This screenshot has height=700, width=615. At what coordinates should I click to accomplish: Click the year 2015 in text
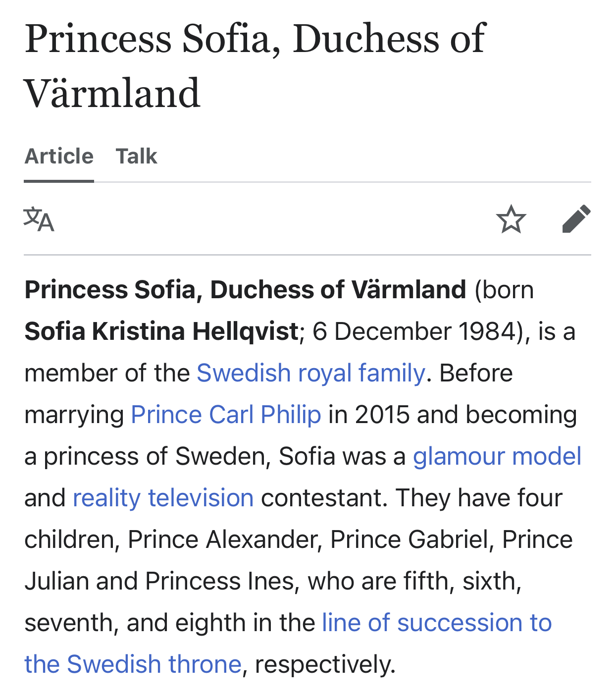[382, 415]
